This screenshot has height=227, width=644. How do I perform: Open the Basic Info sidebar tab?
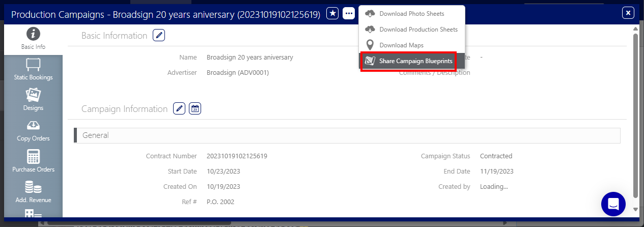33,39
